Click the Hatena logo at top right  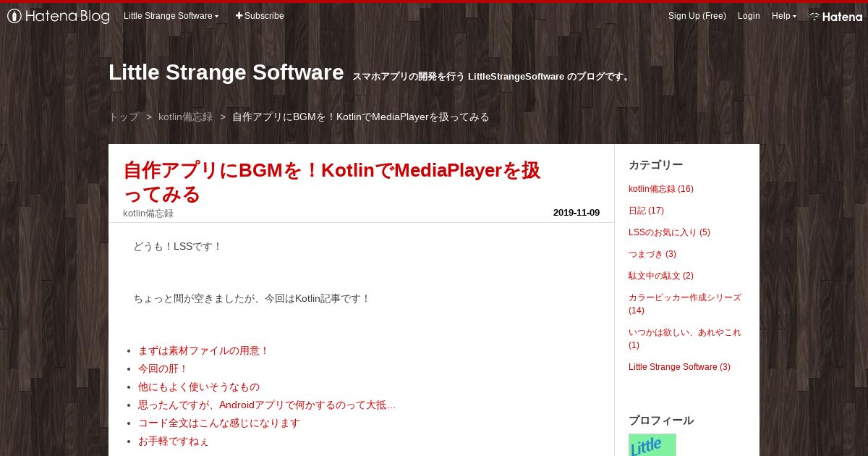835,16
